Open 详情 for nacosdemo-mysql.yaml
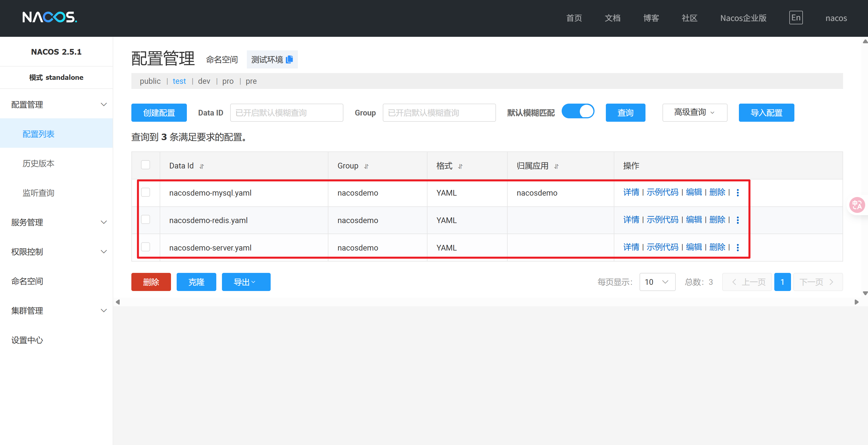Image resolution: width=868 pixels, height=445 pixels. [631, 192]
